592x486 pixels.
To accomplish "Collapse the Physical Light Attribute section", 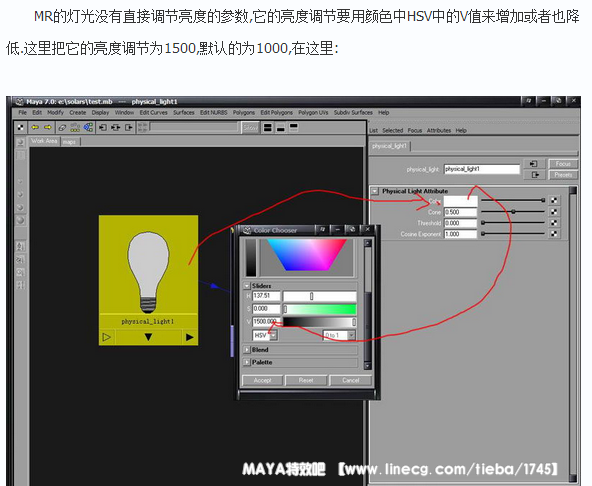I will [375, 191].
